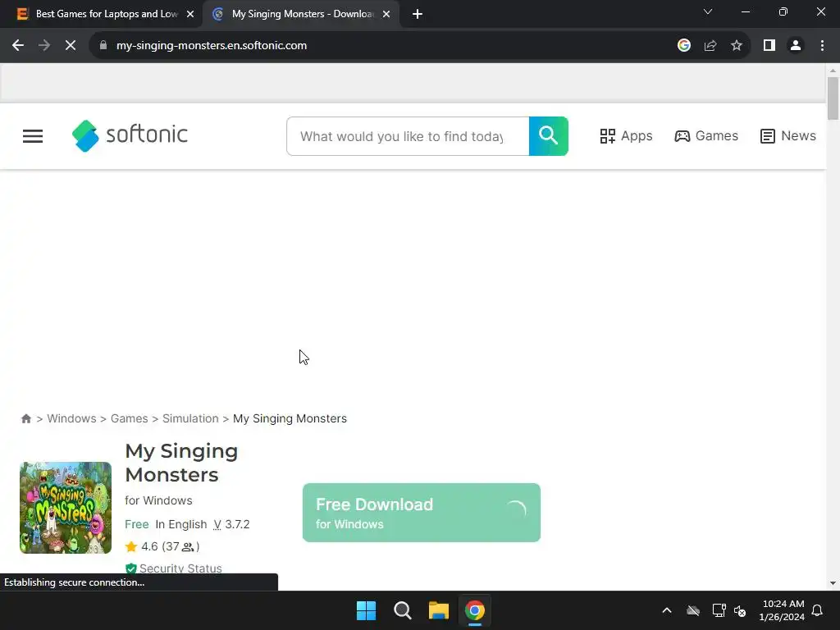Expand the system tray hidden icons
The height and width of the screenshot is (630, 840).
click(667, 610)
